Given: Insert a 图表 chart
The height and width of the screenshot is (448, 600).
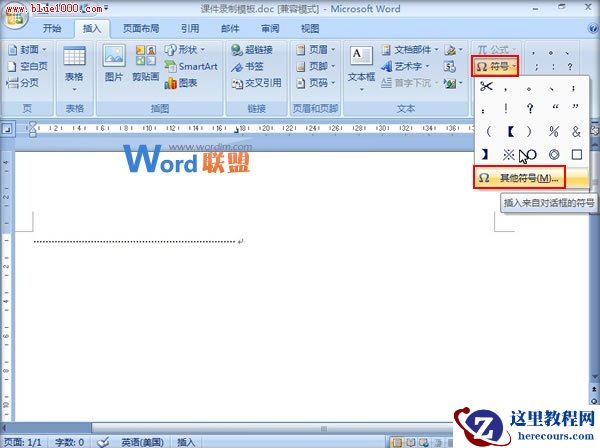Looking at the screenshot, I should [181, 83].
